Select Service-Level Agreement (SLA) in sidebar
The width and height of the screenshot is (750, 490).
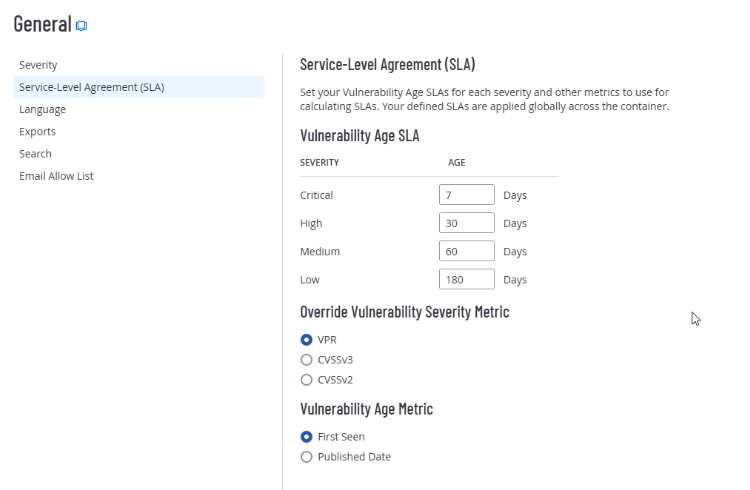[91, 87]
